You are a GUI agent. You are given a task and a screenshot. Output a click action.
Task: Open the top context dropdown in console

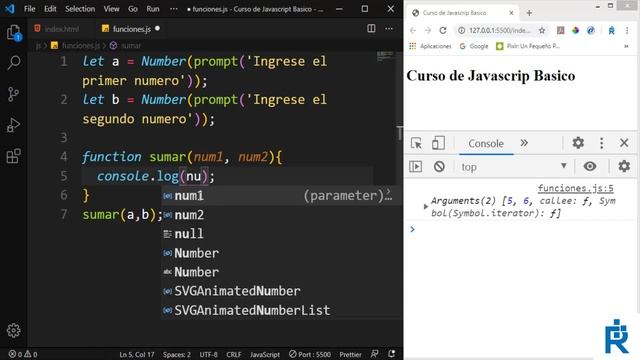point(513,167)
